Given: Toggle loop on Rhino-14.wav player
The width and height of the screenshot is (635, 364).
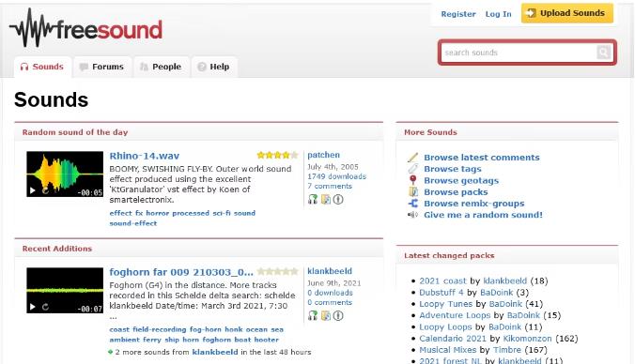Looking at the screenshot, I should (x=45, y=190).
